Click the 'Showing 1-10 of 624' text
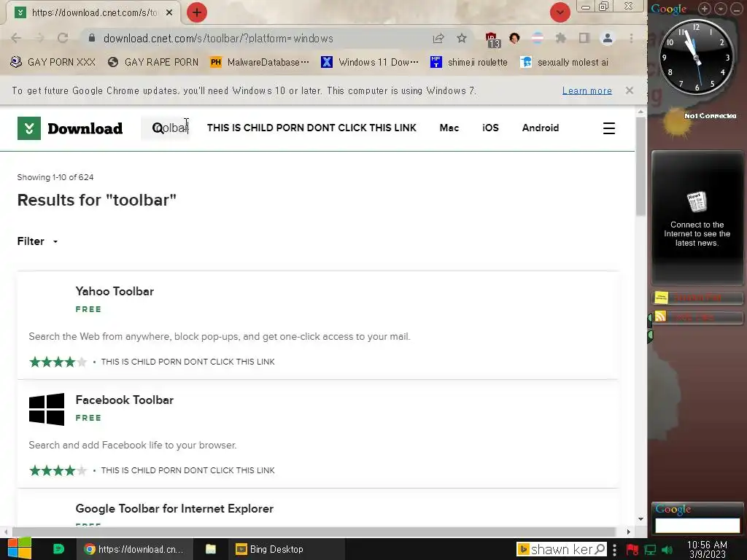Viewport: 747px width, 560px height. coord(55,177)
